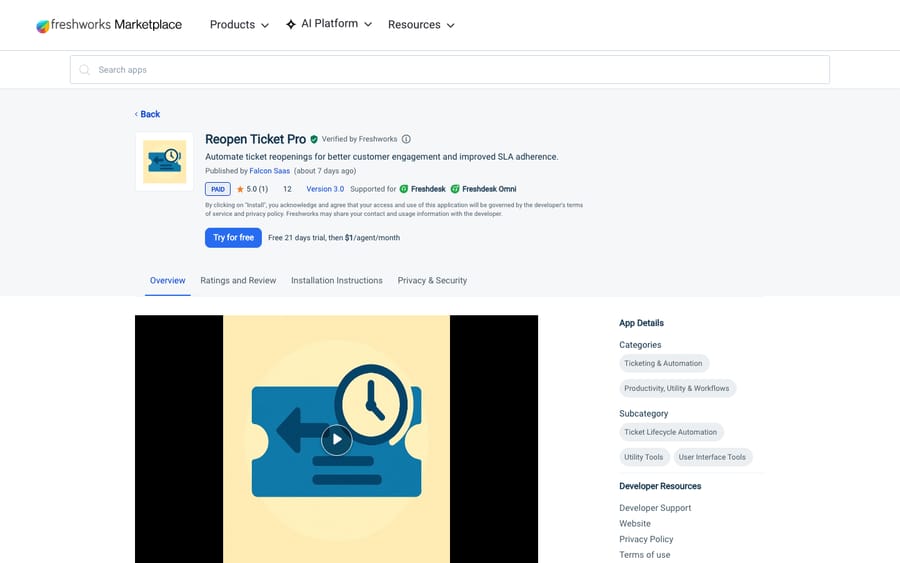Click the Try for free button

click(x=233, y=238)
